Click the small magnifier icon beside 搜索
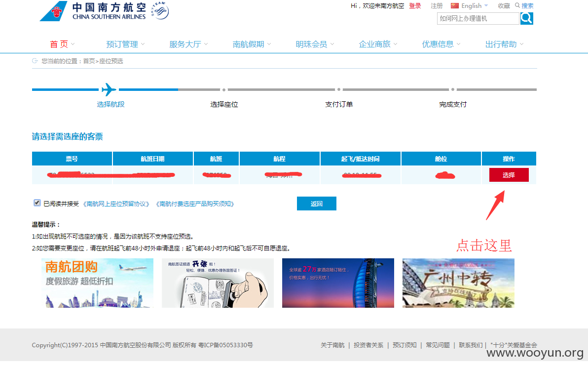The height and width of the screenshot is (367, 588). (x=517, y=5)
